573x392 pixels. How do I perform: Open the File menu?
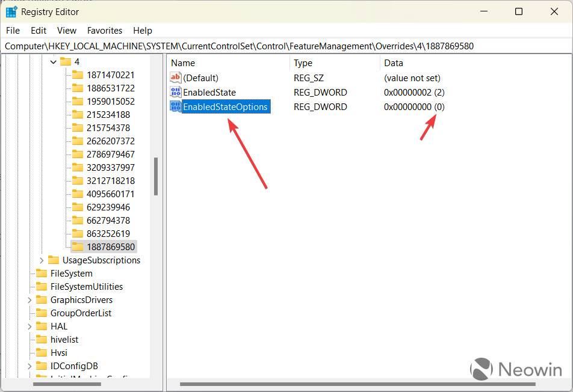(x=13, y=31)
